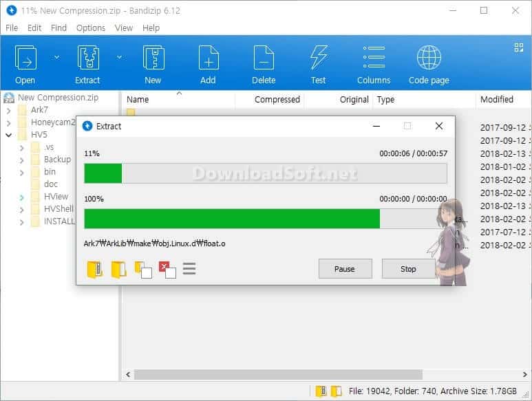
Task: Expand the .vs folder node
Action: [22, 148]
